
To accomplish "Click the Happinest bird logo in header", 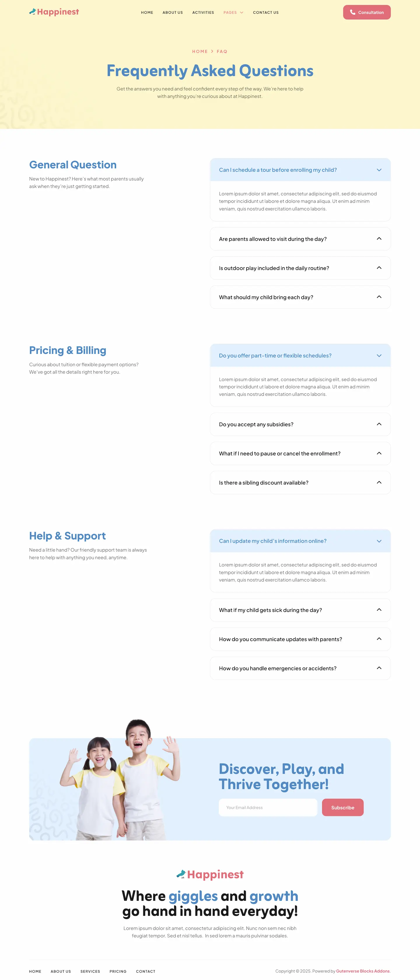I will (x=54, y=12).
